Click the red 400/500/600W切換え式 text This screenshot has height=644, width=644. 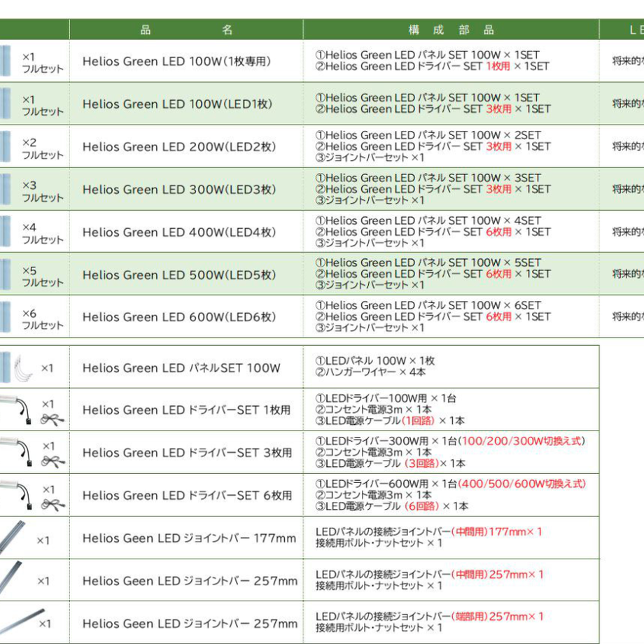[522, 484]
